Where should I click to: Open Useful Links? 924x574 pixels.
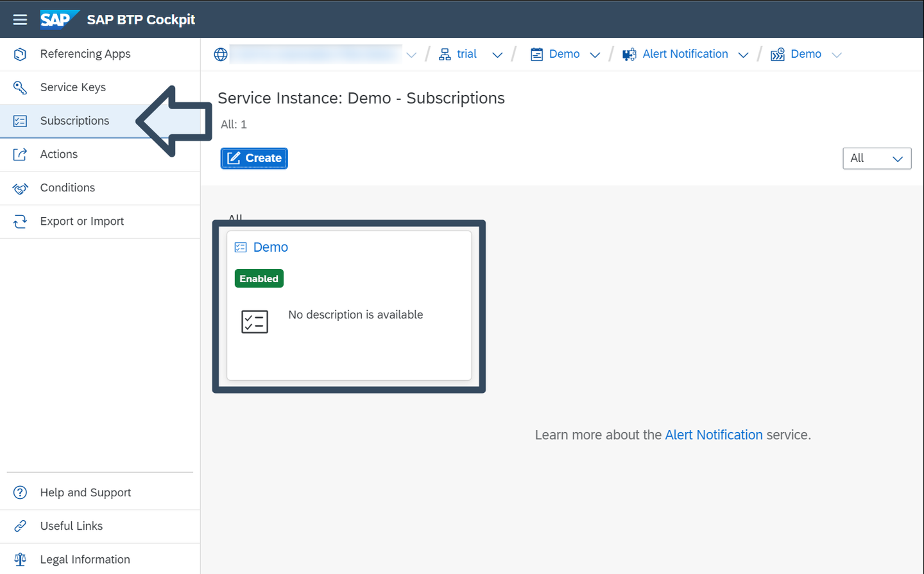[100, 526]
